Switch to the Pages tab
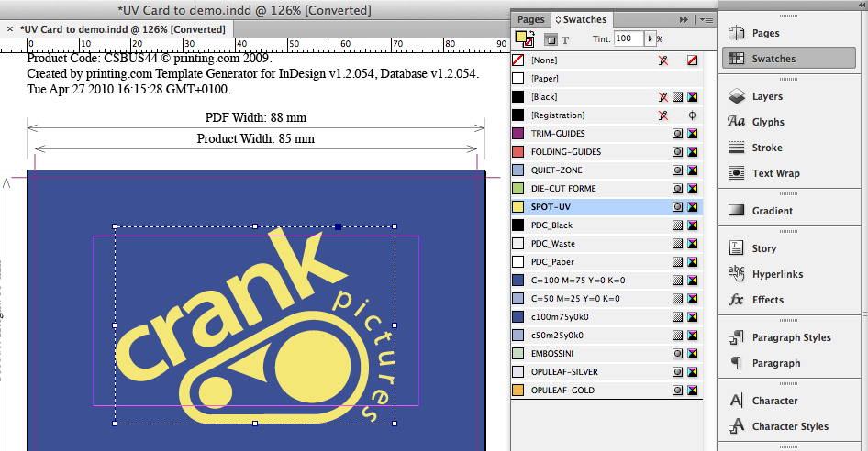 pos(530,19)
